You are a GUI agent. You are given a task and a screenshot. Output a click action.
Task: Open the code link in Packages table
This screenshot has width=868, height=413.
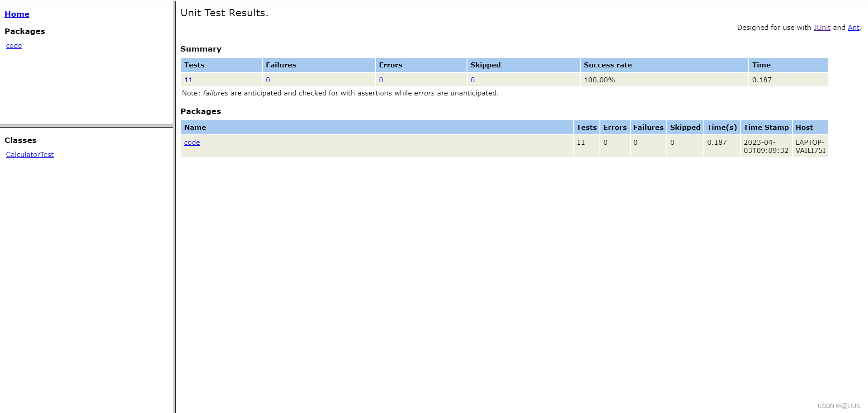192,142
